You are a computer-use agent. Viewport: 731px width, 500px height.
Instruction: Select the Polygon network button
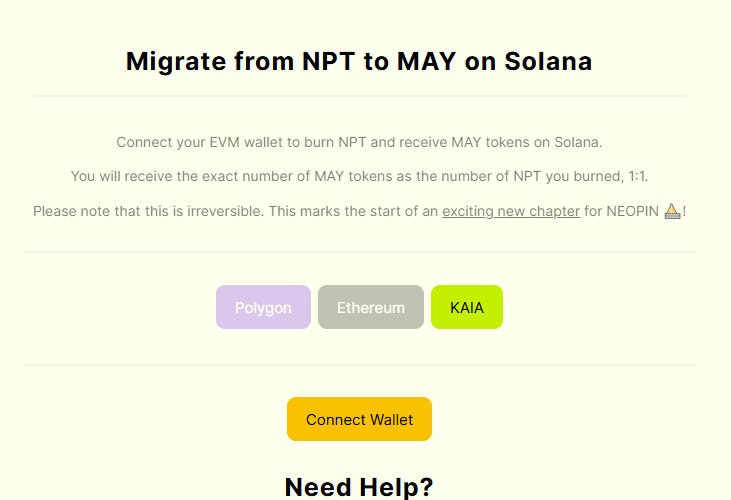tap(263, 307)
